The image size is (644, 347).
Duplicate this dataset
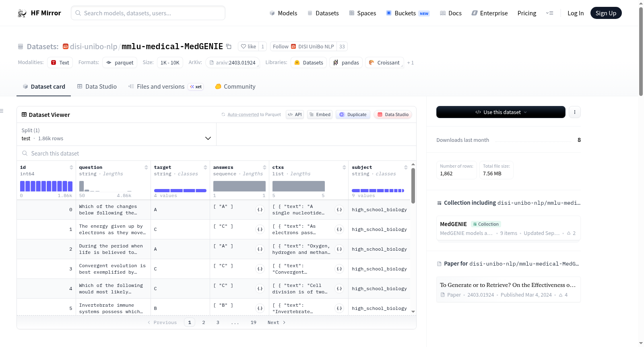pos(353,114)
